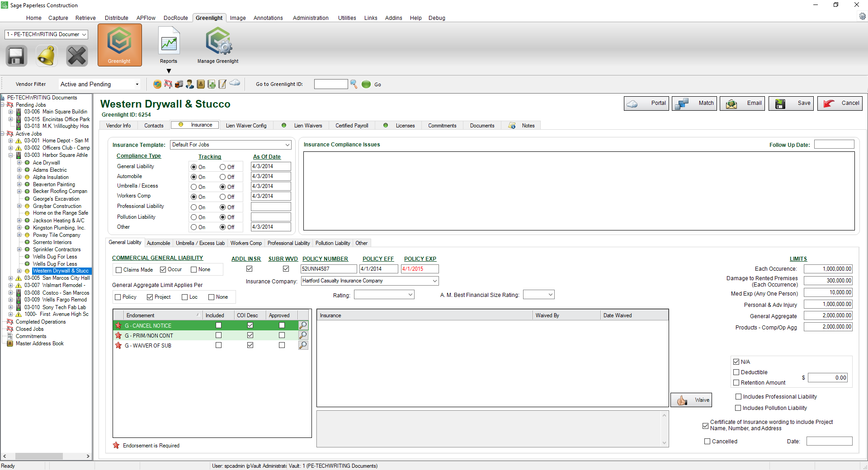
Task: Open lookup for G - WAIVER OF SUB endorsement
Action: pos(303,345)
